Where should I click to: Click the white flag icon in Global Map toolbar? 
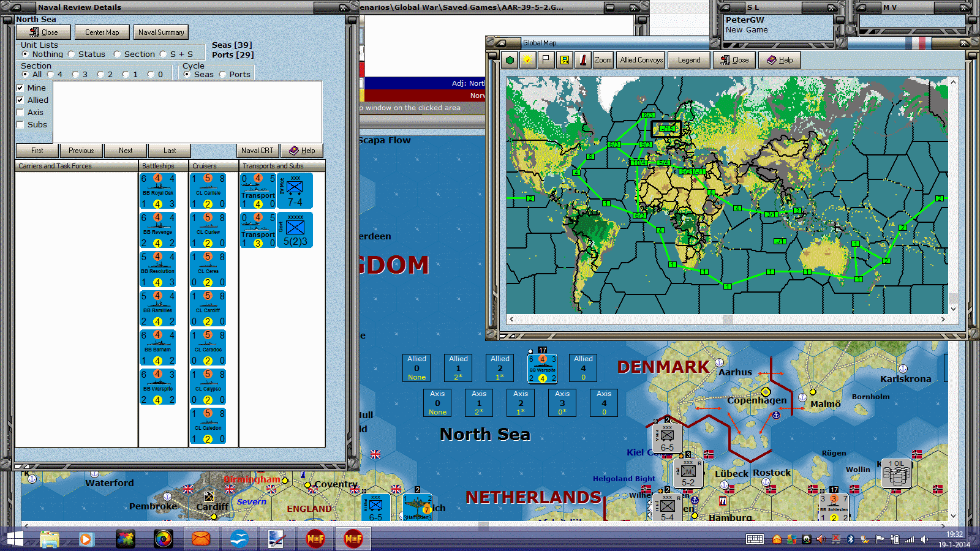(x=546, y=60)
